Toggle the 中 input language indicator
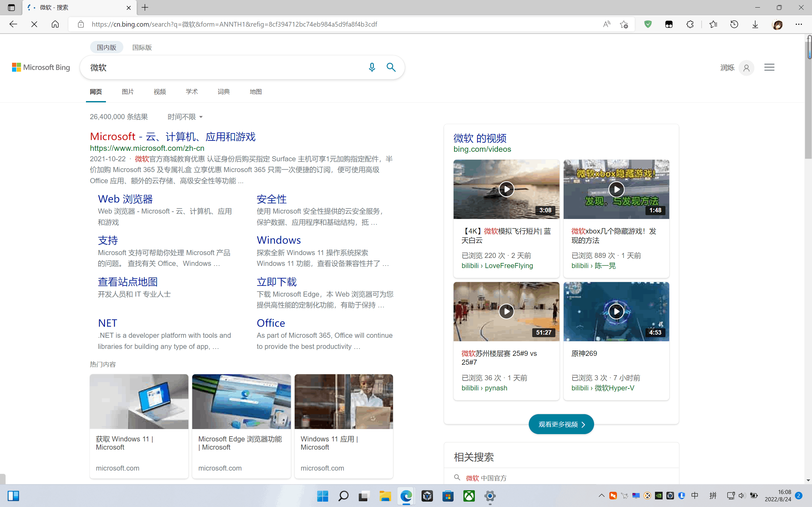This screenshot has width=812, height=507. click(x=695, y=495)
